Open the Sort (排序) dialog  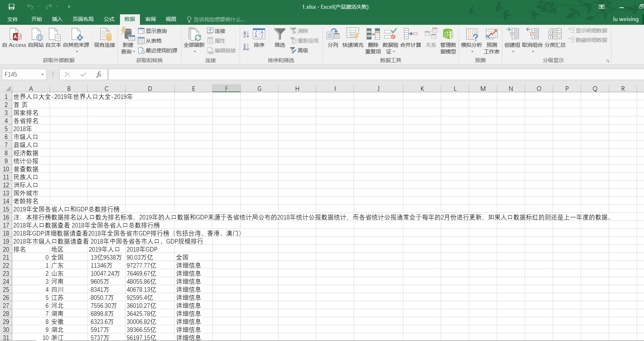259,38
